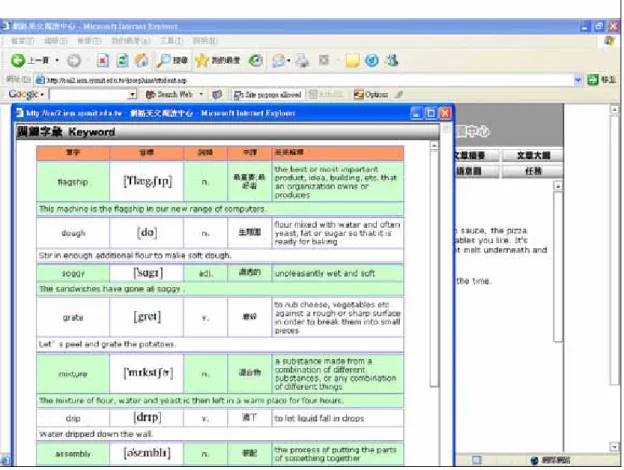
Task: Open the Back button history dropdown arrow
Action: coord(57,60)
